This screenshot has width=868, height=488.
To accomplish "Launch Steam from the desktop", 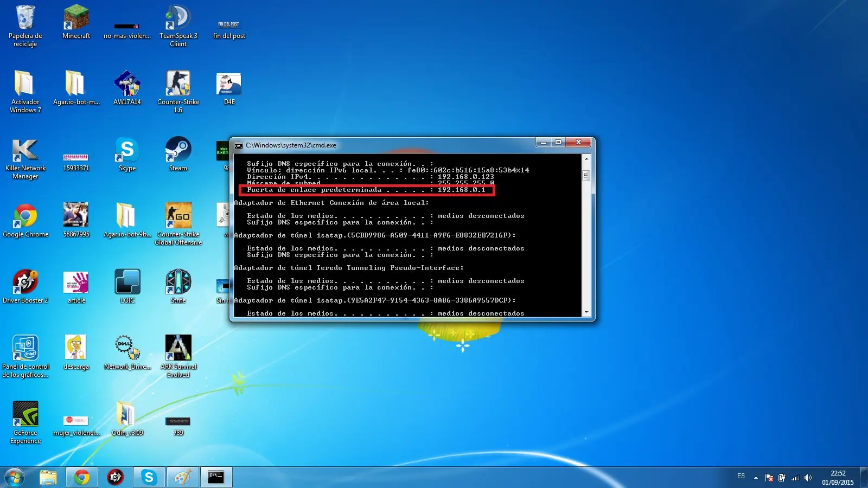I will (178, 154).
